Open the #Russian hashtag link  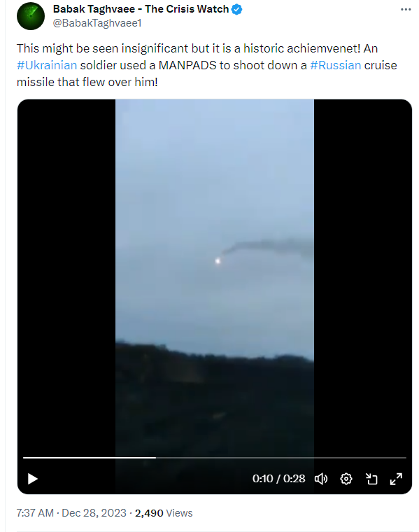pyautogui.click(x=336, y=65)
